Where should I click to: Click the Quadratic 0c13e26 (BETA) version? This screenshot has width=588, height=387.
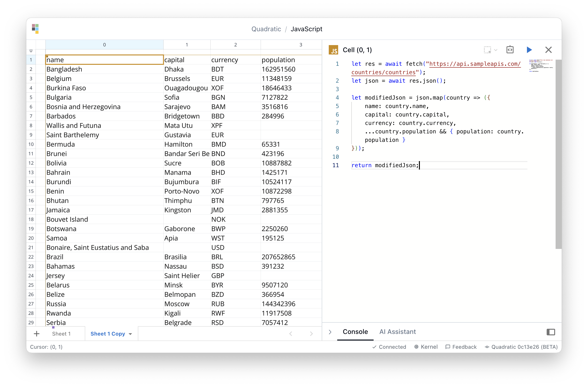(x=521, y=347)
